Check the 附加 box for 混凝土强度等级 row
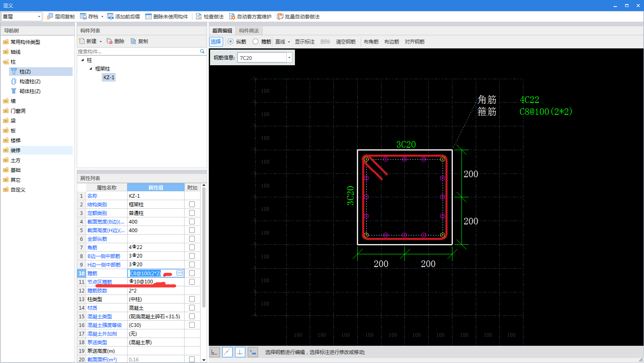Viewport: 644px width, 363px height. (192, 325)
